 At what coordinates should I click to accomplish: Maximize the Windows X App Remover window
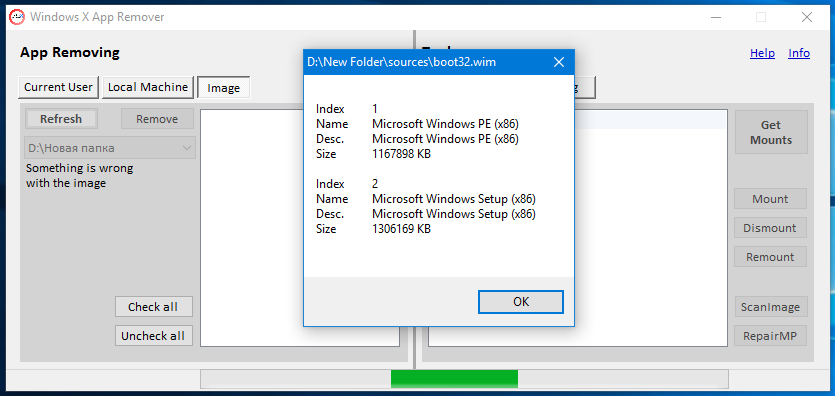pos(761,17)
